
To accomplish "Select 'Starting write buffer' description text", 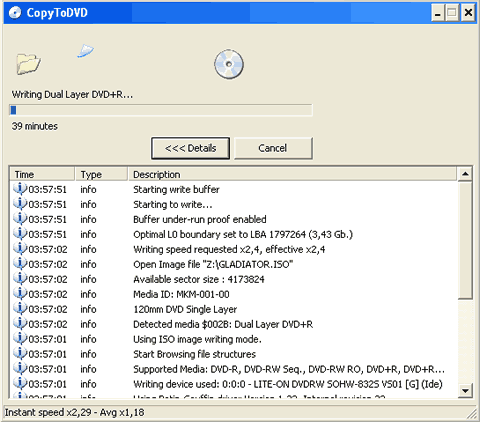I will pyautogui.click(x=176, y=189).
